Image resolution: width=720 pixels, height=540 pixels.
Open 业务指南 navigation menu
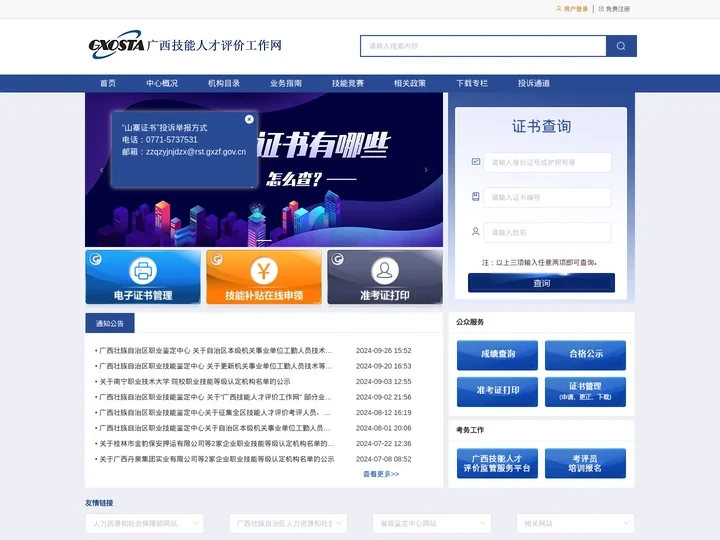286,83
